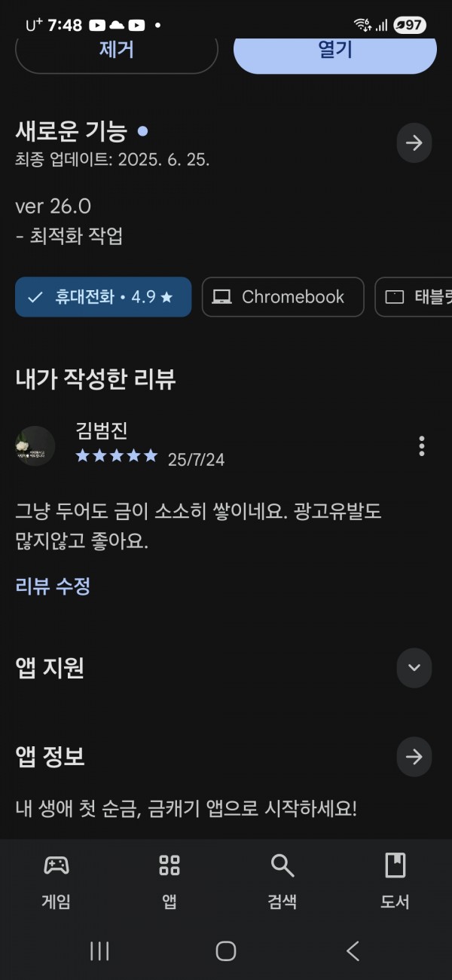452x980 pixels.
Task: Expand the 앱 지원 section chevron
Action: (414, 668)
